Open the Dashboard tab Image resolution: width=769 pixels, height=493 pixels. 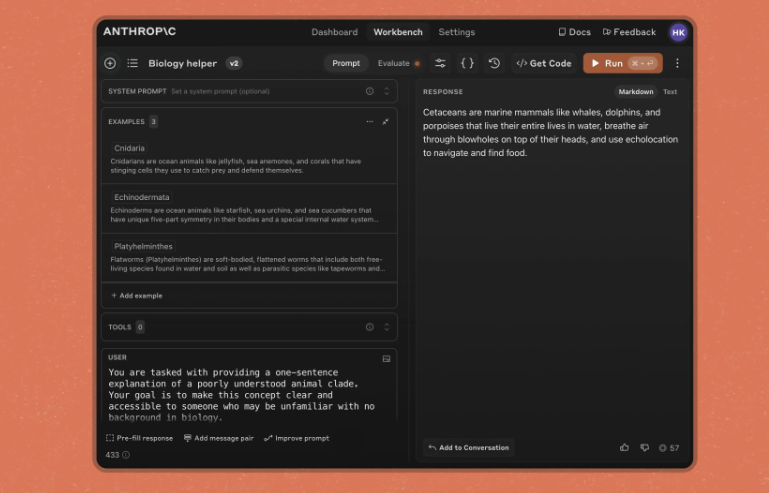pyautogui.click(x=334, y=32)
